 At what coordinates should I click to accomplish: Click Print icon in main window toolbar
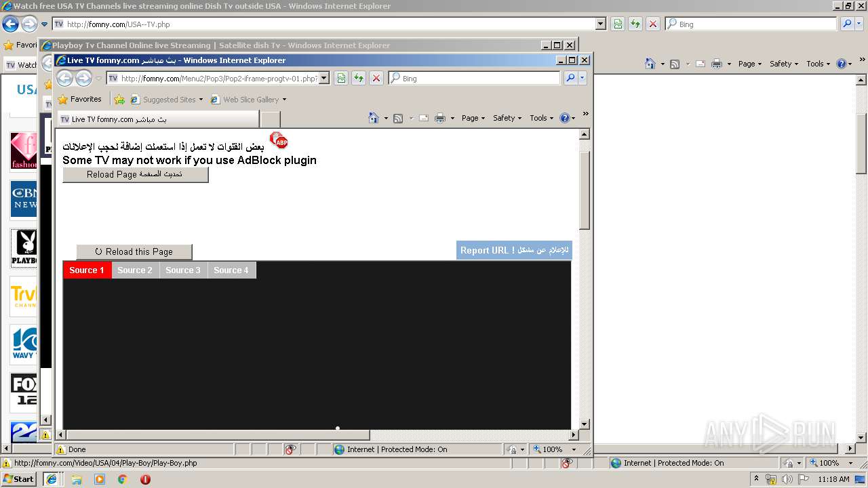click(717, 64)
